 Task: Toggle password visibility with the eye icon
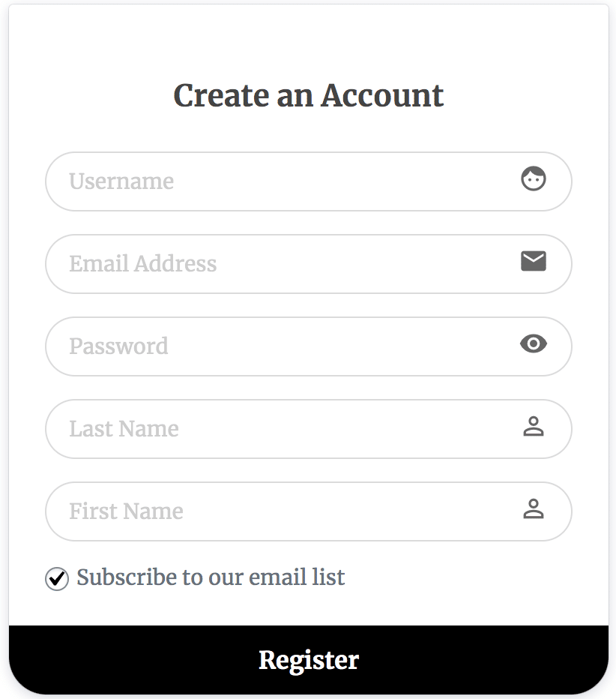[x=534, y=343]
